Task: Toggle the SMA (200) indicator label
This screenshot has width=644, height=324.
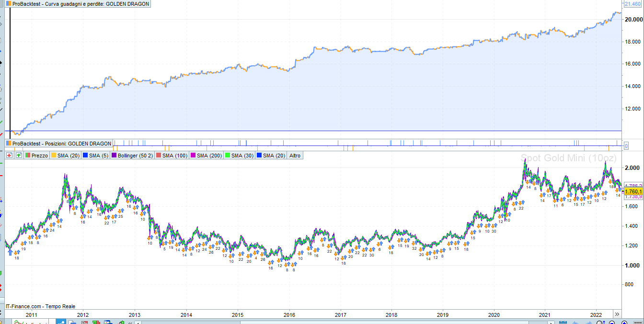Action: pyautogui.click(x=207, y=156)
